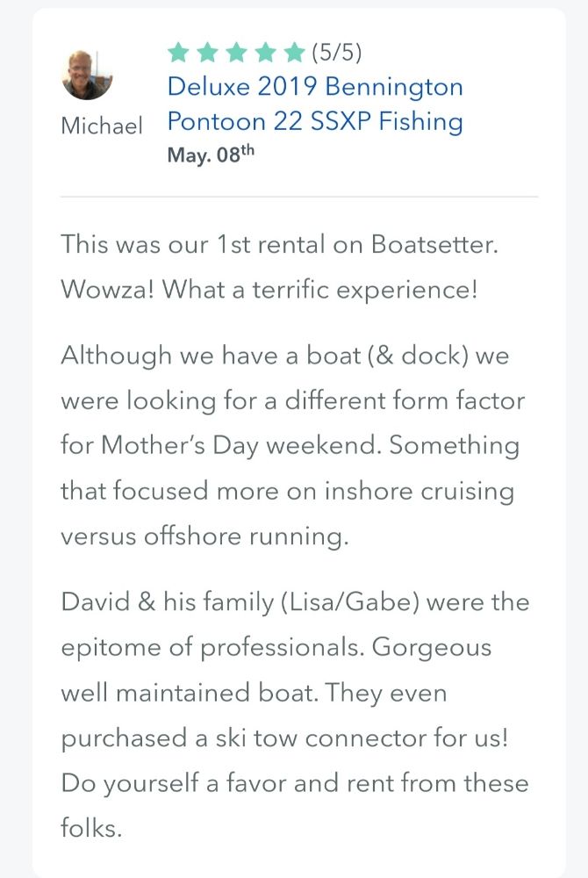Click the reviewer name Michael
The image size is (588, 878).
tap(102, 126)
